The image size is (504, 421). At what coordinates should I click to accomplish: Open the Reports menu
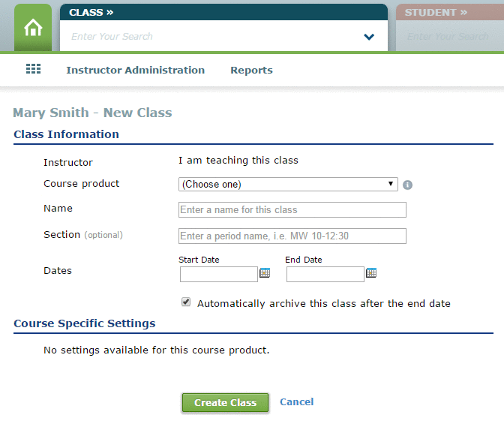[x=251, y=70]
